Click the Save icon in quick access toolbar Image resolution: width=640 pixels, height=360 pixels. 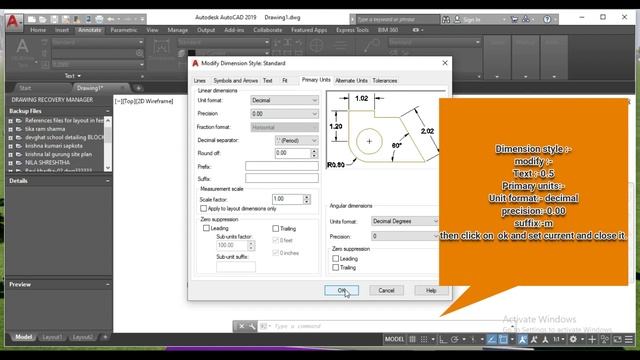tap(54, 19)
